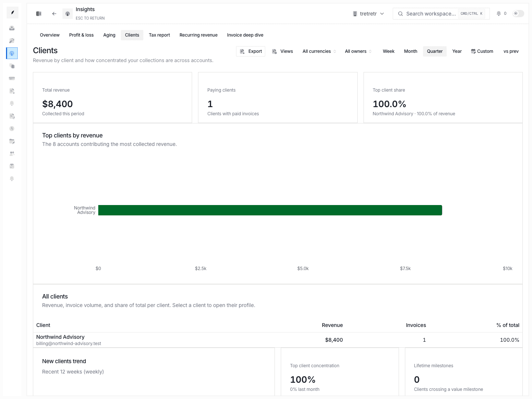
Task: Click the Lifetime milestones value 0
Action: click(417, 380)
